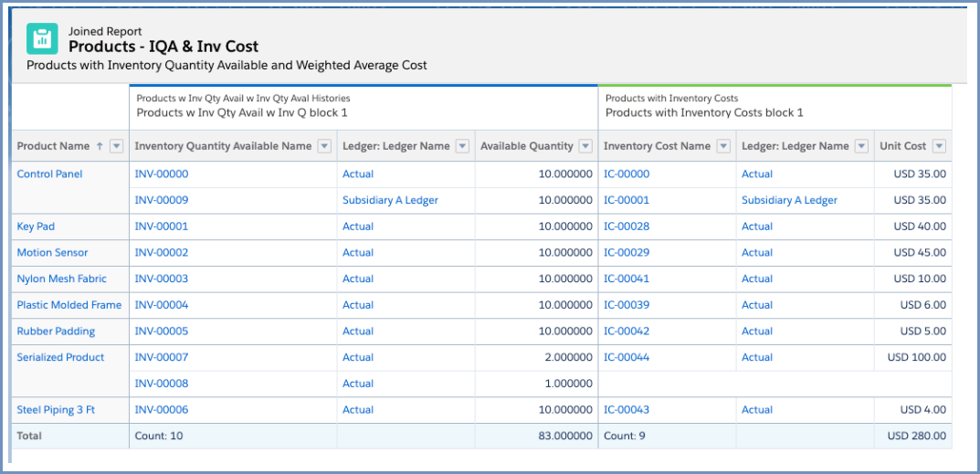Viewport: 980px width, 474px height.
Task: Click the INV-00009 inventory record link
Action: point(161,200)
